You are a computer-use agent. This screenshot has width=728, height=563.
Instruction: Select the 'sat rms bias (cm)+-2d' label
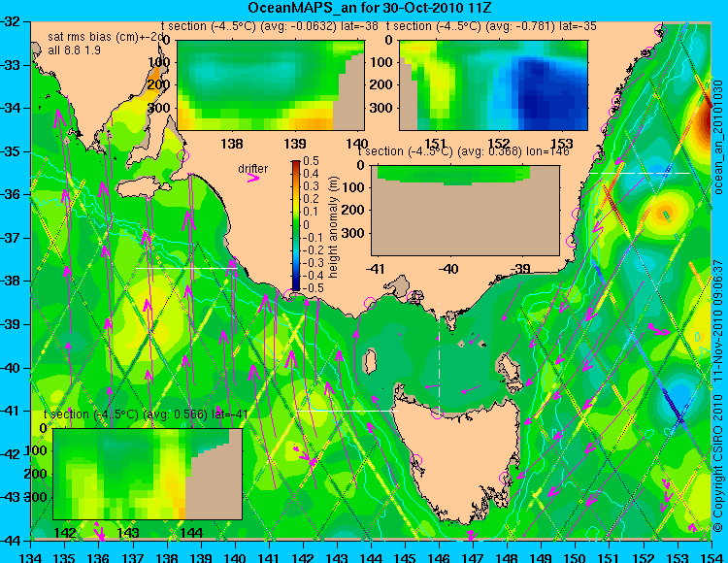[107, 38]
